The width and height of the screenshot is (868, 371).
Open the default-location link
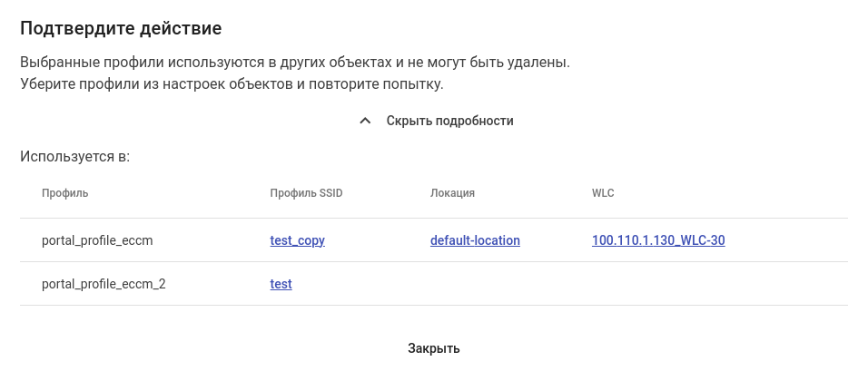pyautogui.click(x=475, y=240)
